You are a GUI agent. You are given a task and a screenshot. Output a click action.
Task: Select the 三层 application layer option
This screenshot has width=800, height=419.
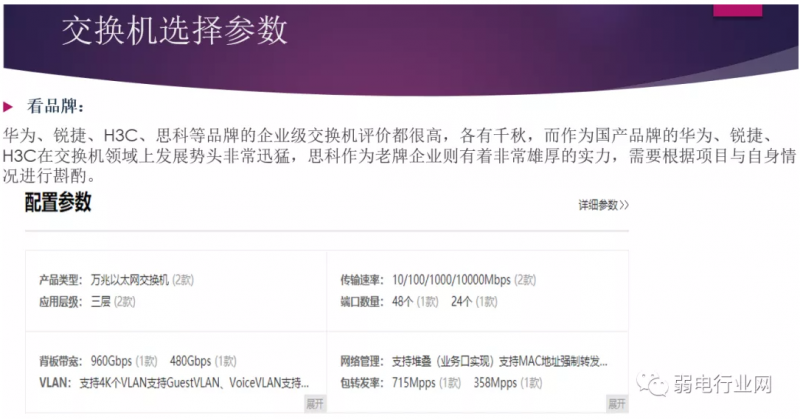[99, 299]
